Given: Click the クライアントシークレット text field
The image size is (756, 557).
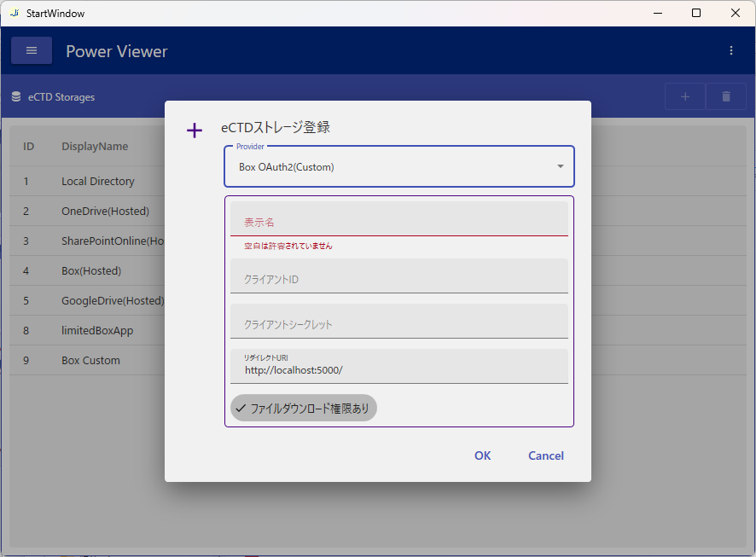Looking at the screenshot, I should pyautogui.click(x=398, y=324).
